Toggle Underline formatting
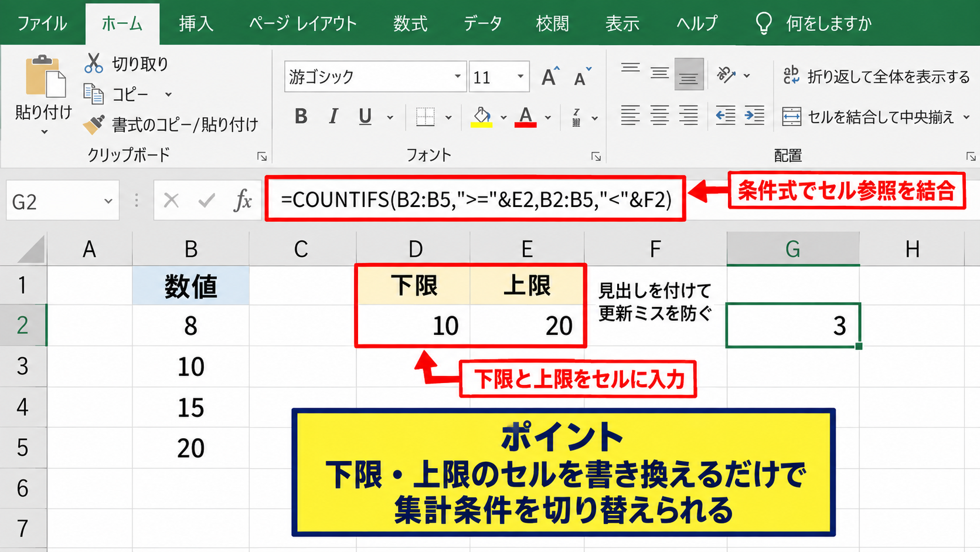980x552 pixels. pos(365,117)
